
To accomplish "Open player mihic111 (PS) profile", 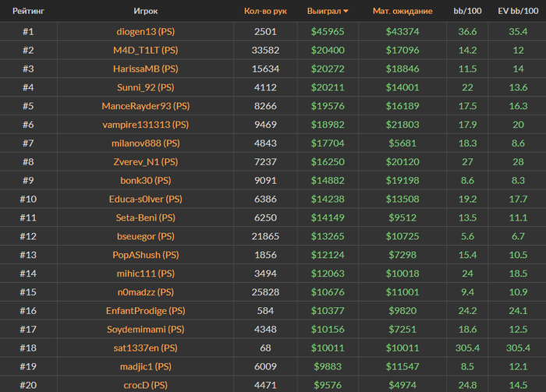I will point(146,274).
